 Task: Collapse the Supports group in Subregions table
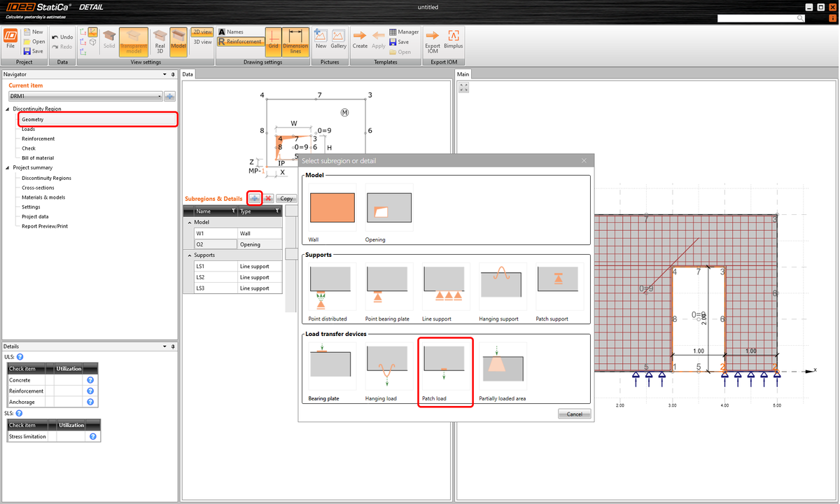click(188, 254)
